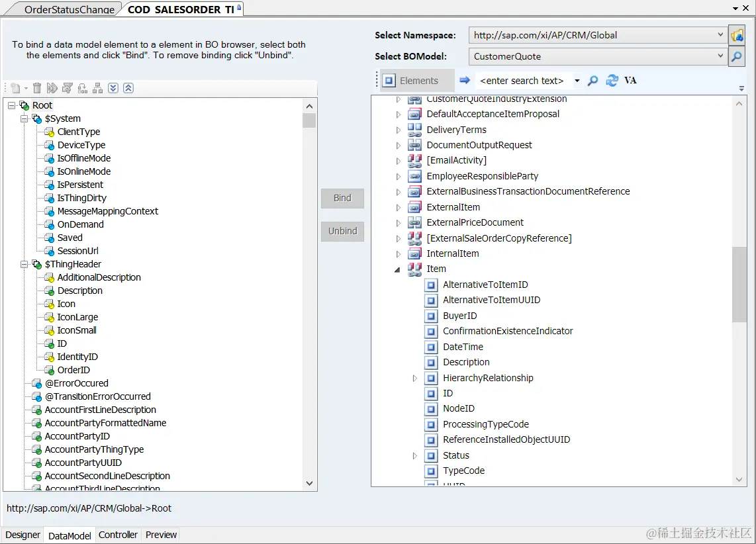Select ExternalPriceDocument node in BO browser
The height and width of the screenshot is (544, 756).
click(475, 222)
